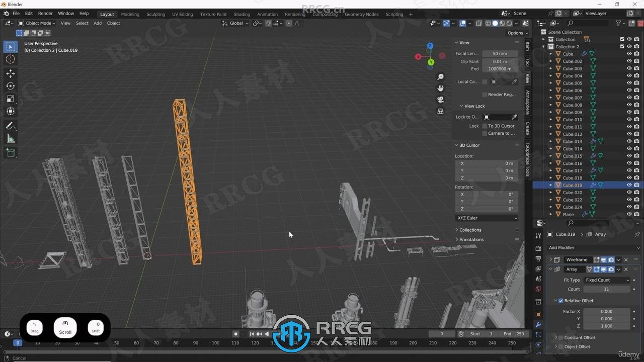The width and height of the screenshot is (644, 362).
Task: Expand the Annotations panel
Action: click(471, 240)
